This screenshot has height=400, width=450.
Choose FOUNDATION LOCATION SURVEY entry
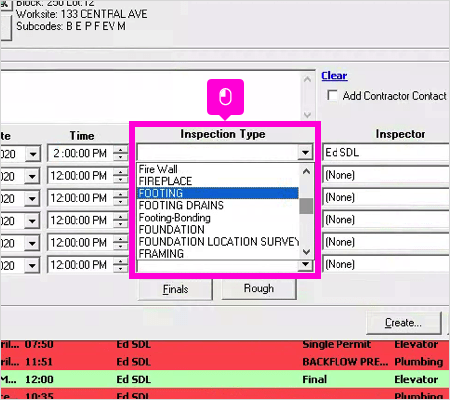[x=218, y=242]
